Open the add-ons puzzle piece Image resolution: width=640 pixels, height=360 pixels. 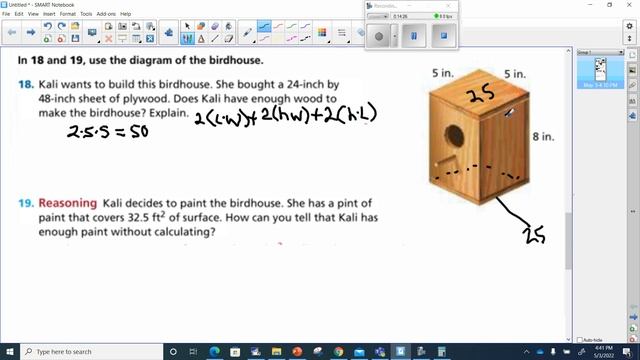tap(169, 33)
